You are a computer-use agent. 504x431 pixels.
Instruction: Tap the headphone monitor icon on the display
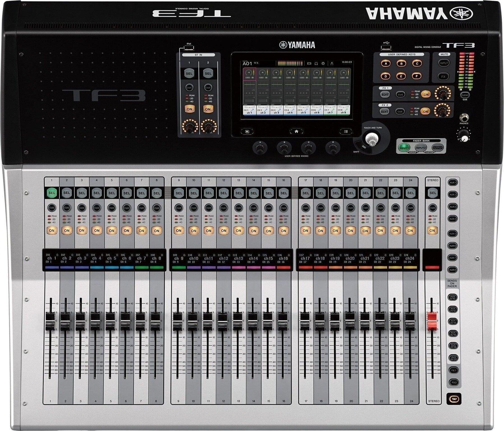click(x=316, y=64)
